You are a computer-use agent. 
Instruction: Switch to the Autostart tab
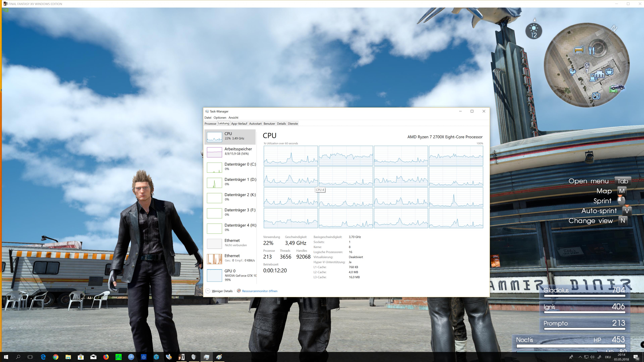[255, 124]
